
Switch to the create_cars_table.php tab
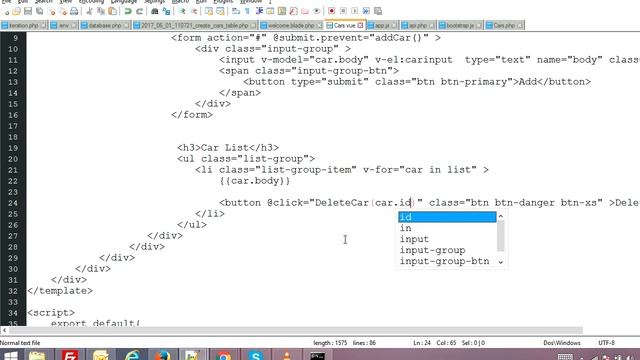coord(195,25)
